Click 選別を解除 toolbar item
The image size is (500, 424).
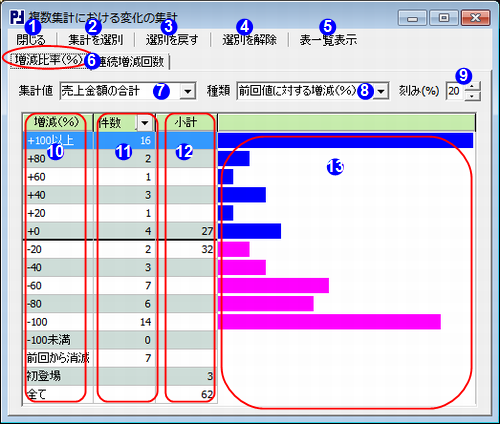(249, 40)
